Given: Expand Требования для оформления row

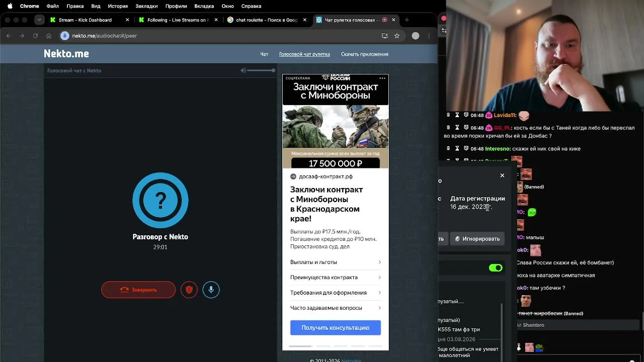Looking at the screenshot, I should (336, 293).
